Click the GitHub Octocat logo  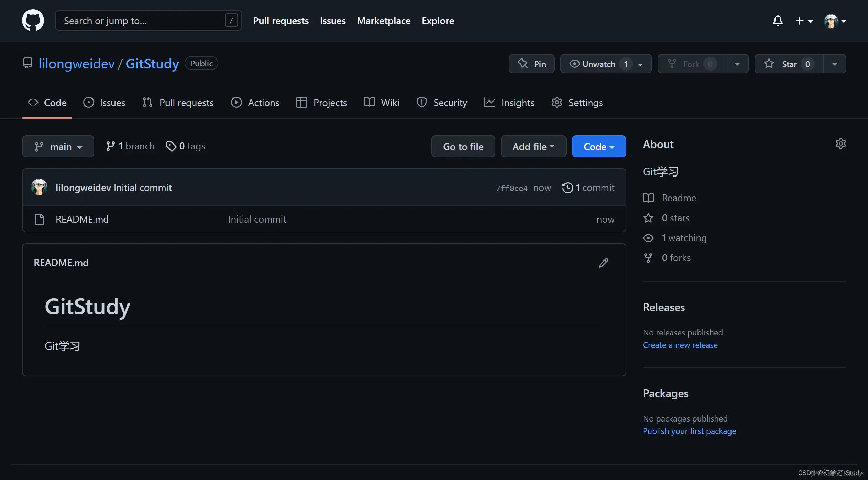click(x=33, y=20)
